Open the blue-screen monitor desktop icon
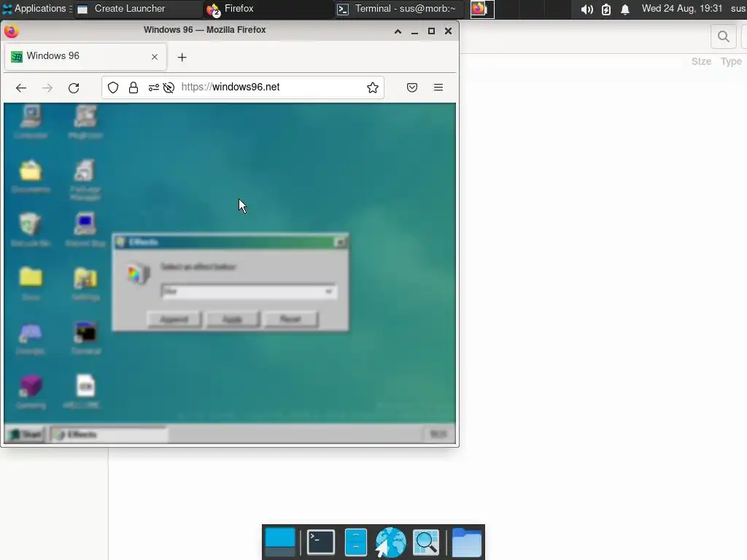The image size is (747, 560). [85, 230]
